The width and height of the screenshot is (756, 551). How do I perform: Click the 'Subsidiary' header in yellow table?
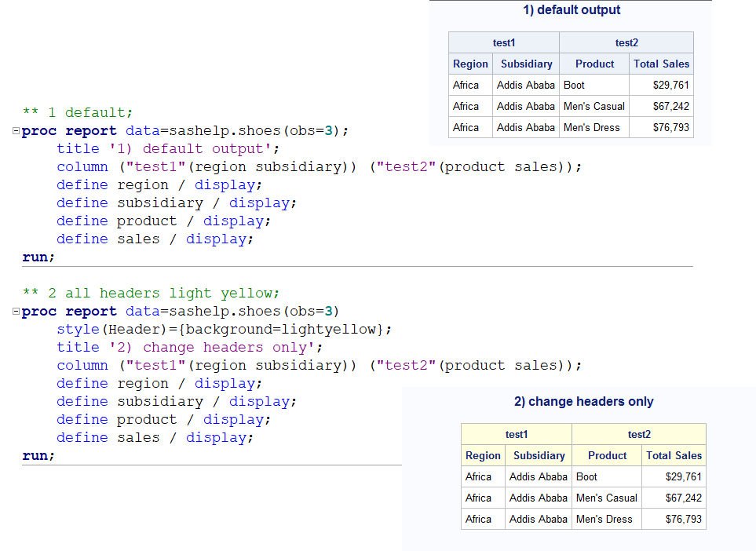click(539, 455)
